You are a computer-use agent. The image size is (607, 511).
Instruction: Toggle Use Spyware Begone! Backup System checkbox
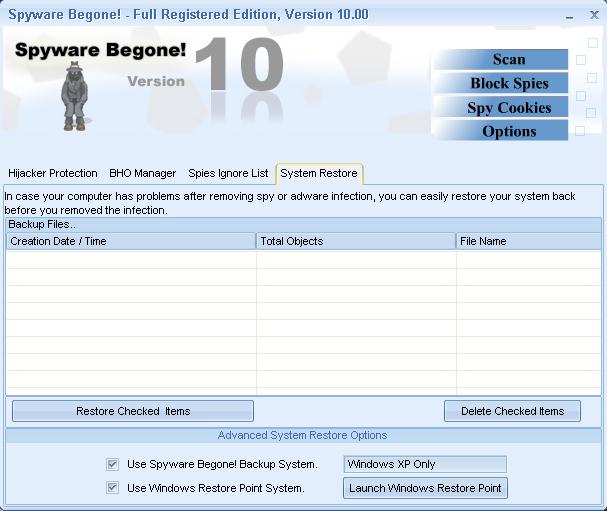pyautogui.click(x=112, y=464)
